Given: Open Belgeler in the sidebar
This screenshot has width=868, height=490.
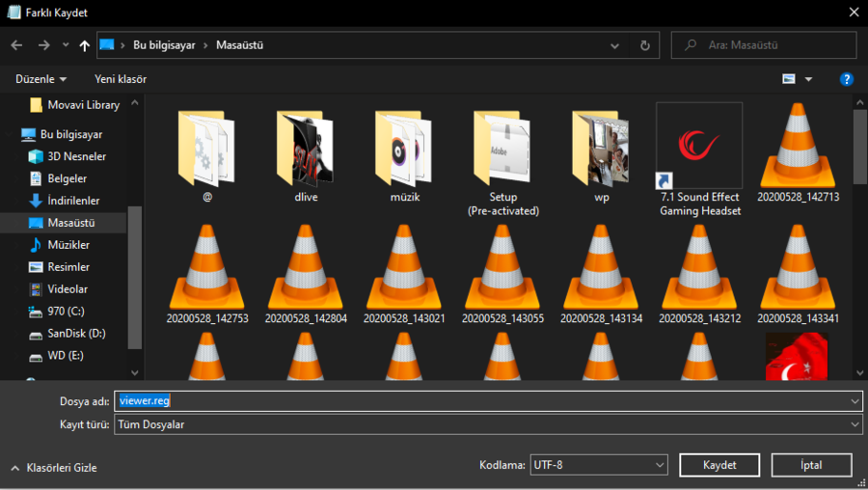Looking at the screenshot, I should 58,178.
